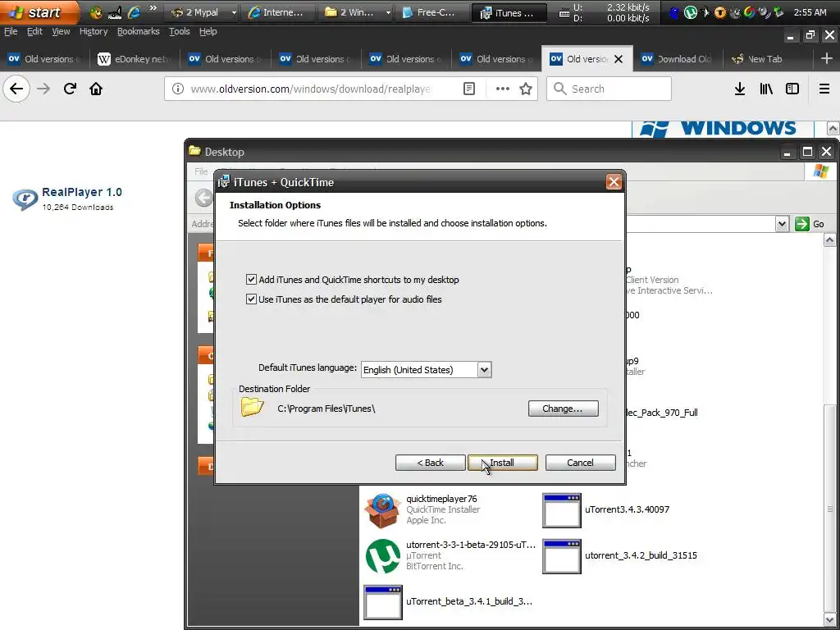Click the browser back arrow
Screen dimensions: 840x630
point(16,89)
